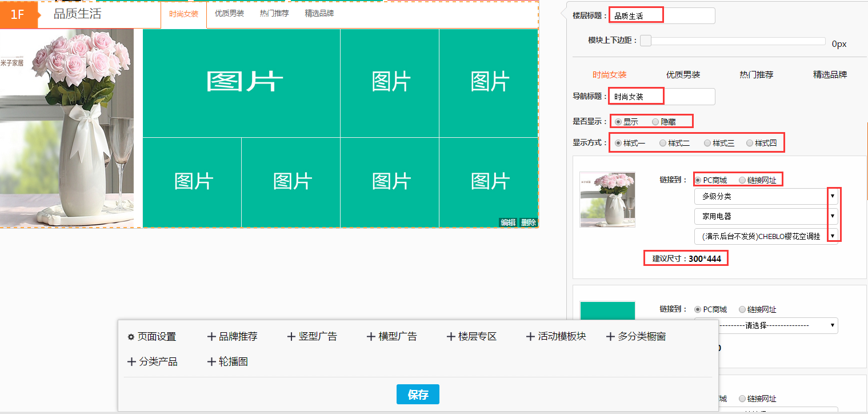Add 分类产品 module
The image size is (868, 414).
pyautogui.click(x=152, y=362)
